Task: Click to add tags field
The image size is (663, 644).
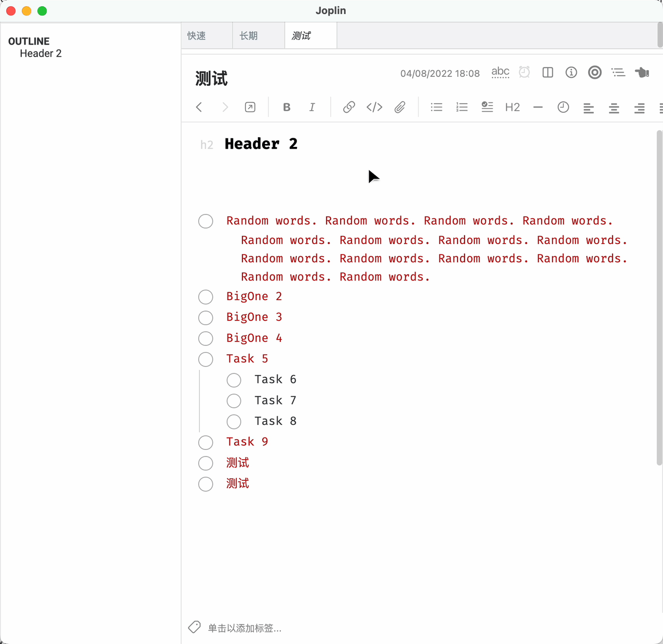Action: [245, 628]
